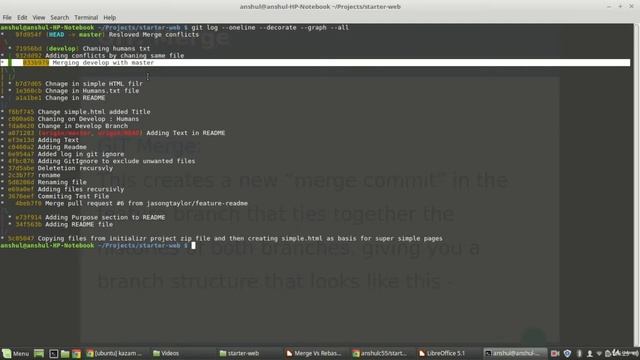Open the Search menu
This screenshot has height=360, width=640.
(x=60, y=18)
